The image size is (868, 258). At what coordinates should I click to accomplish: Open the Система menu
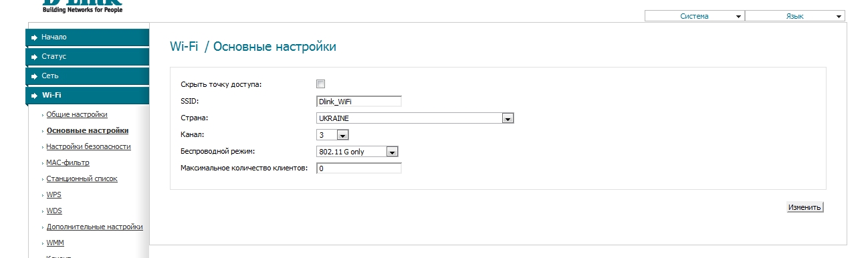(x=694, y=16)
